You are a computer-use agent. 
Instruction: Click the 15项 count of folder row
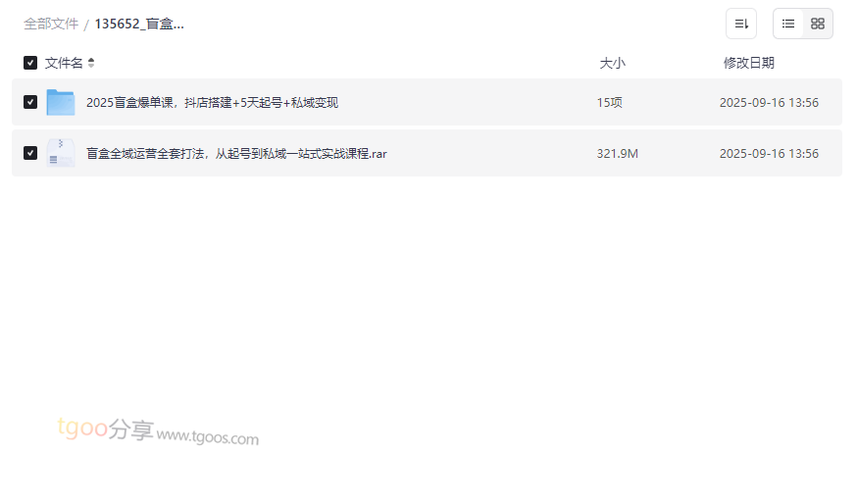(609, 103)
